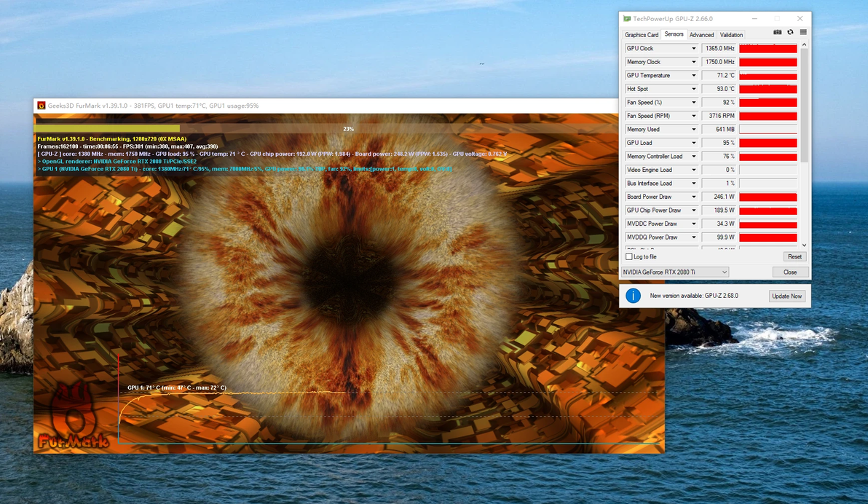Click the FurMark title bar app icon
Viewport: 868px width, 504px height.
click(41, 105)
